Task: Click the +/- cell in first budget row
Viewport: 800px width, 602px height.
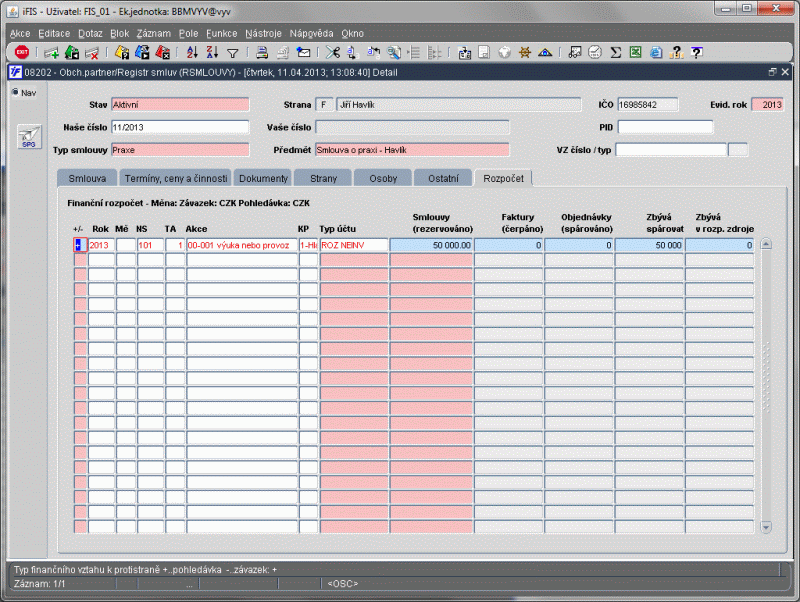Action: [80, 245]
